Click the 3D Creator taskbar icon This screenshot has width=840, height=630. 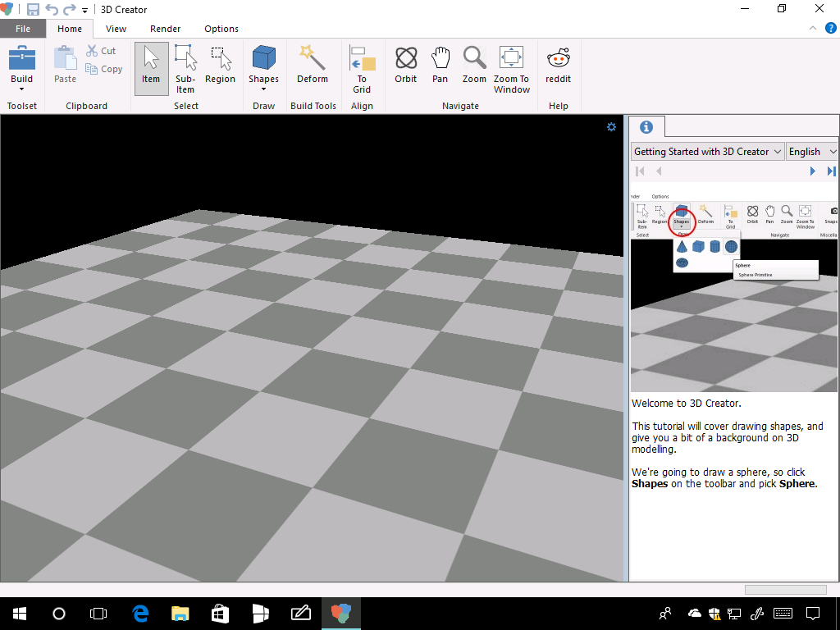(x=340, y=614)
